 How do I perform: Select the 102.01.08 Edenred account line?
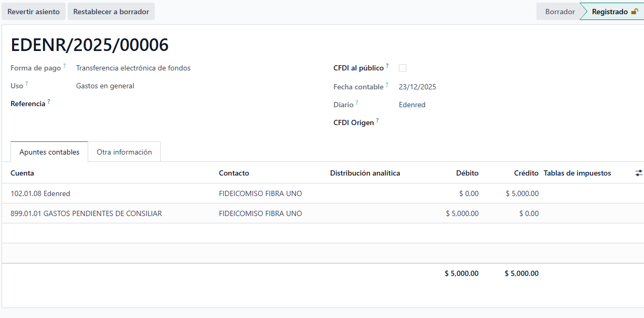(x=40, y=193)
